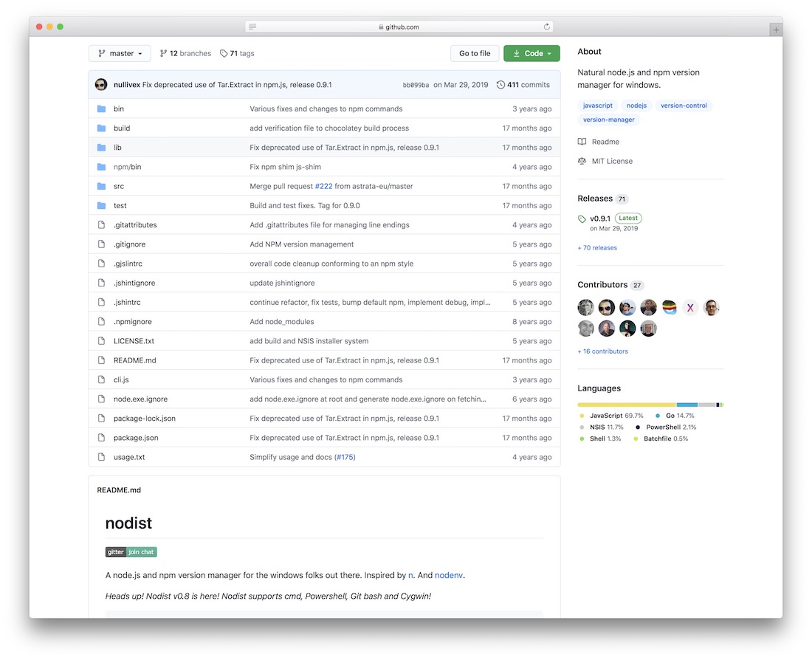Open the MIT License scale icon
Viewport: 812px width, 660px height.
[x=582, y=161]
